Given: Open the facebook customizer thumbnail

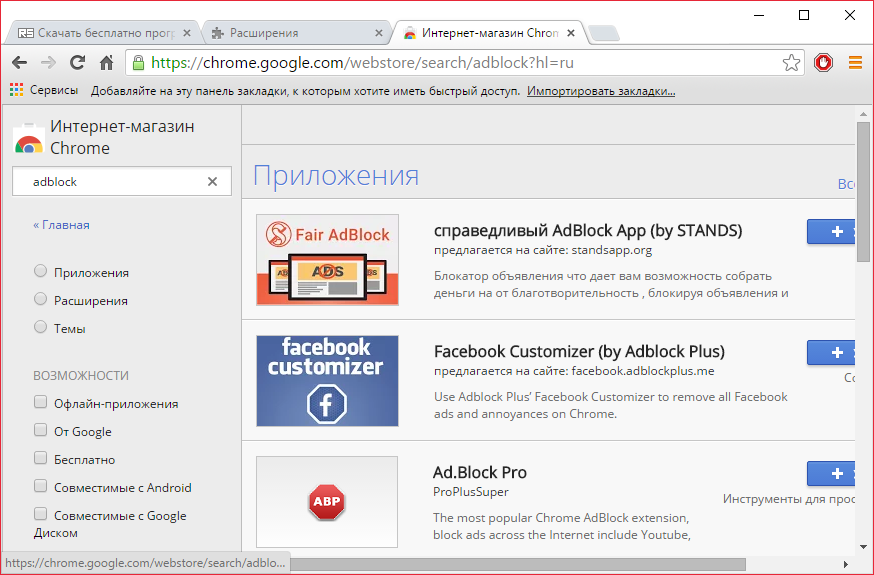Looking at the screenshot, I should [327, 381].
